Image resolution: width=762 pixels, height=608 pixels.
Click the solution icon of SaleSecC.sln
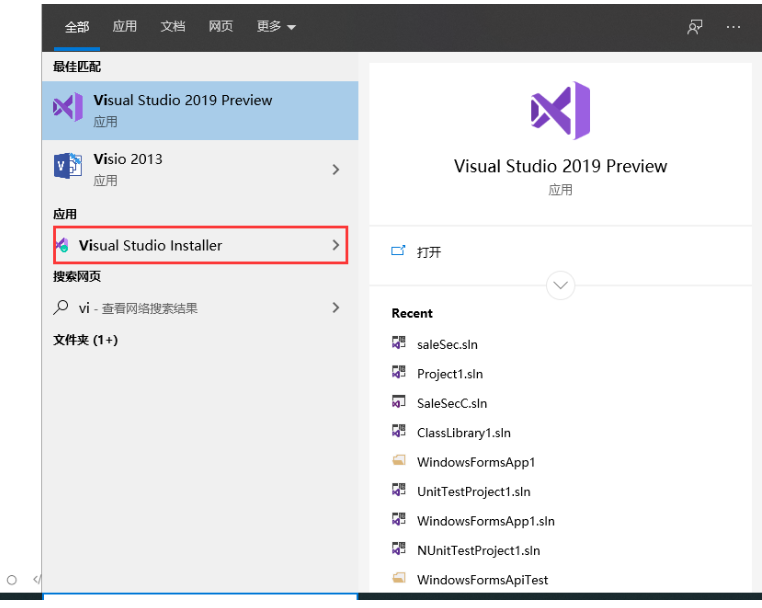398,401
